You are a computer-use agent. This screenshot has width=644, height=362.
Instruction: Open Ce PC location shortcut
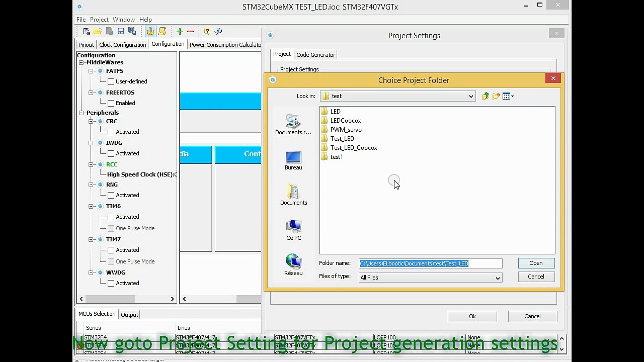click(x=293, y=230)
